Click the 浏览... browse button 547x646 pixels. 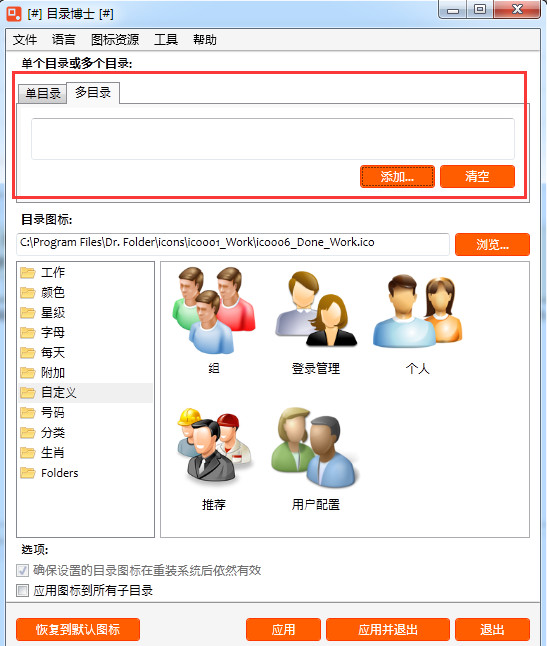(492, 244)
